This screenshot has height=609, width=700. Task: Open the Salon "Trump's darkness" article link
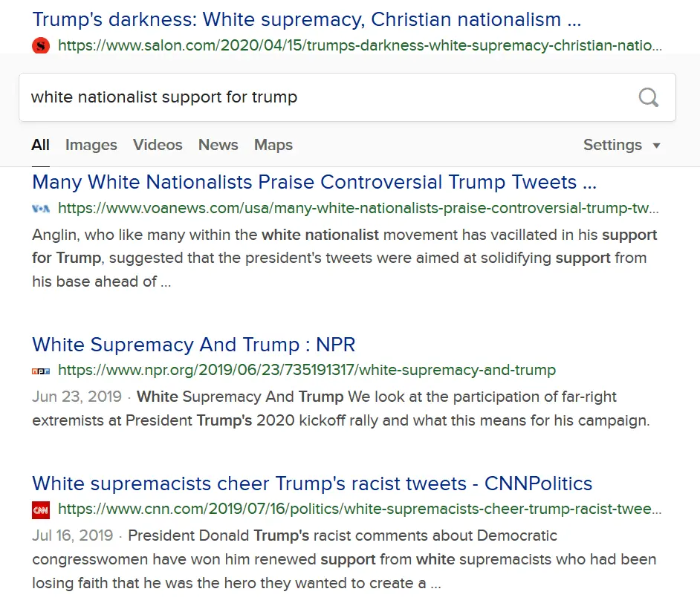(x=306, y=19)
